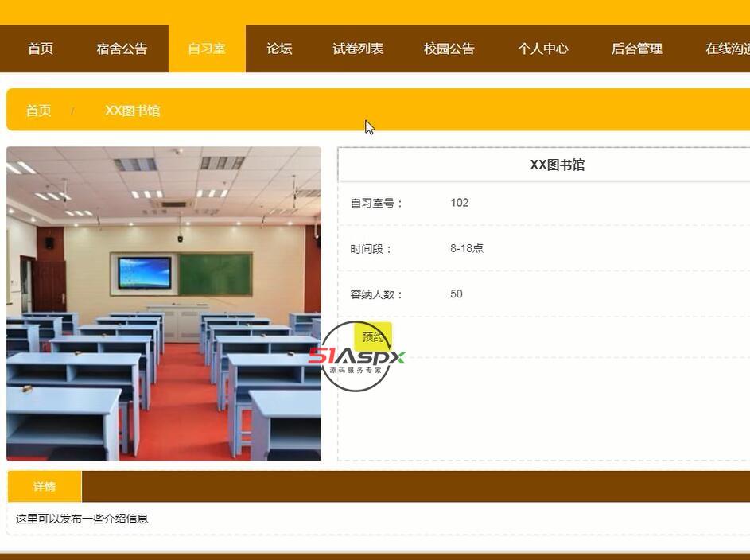Click the 时间段 value 8-18点
Viewport: 750px width, 560px height.
466,248
